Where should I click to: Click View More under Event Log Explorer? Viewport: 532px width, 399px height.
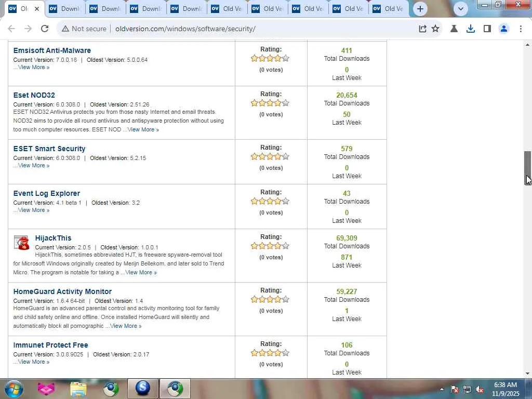tap(34, 210)
